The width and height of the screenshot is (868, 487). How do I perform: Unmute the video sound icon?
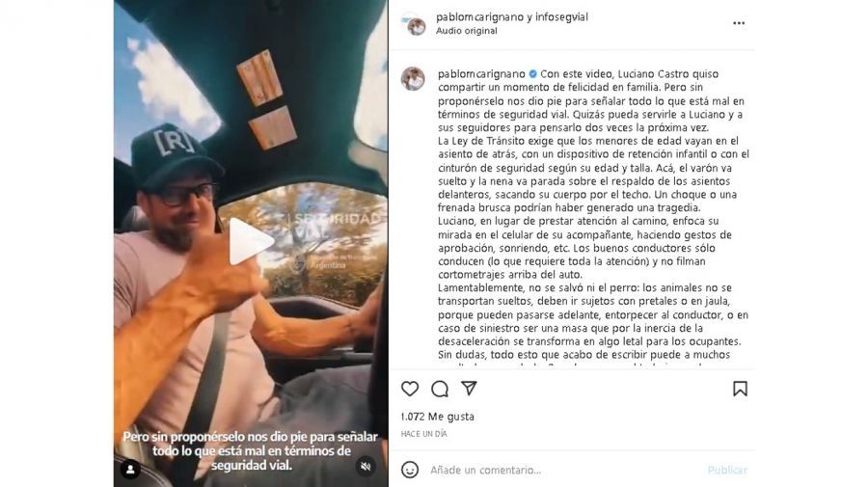[x=366, y=467]
